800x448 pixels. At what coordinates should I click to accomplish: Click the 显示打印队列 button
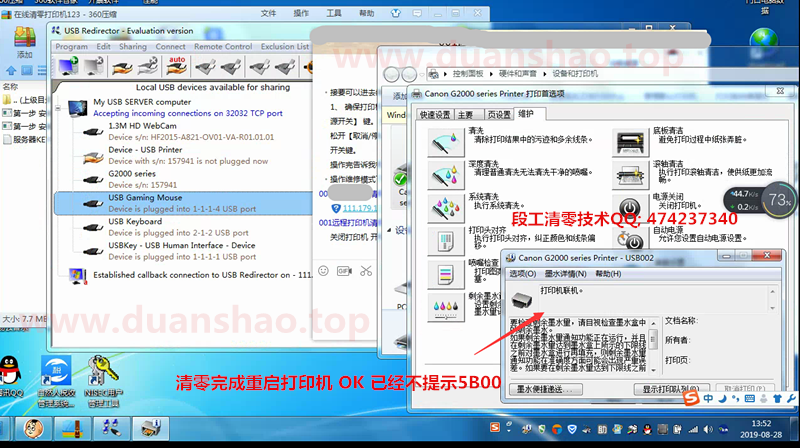point(673,389)
